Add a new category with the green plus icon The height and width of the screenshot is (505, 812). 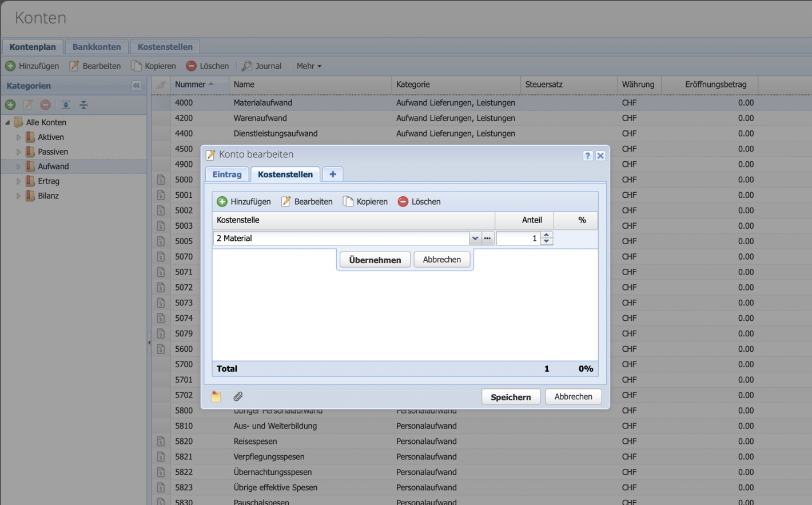tap(10, 105)
